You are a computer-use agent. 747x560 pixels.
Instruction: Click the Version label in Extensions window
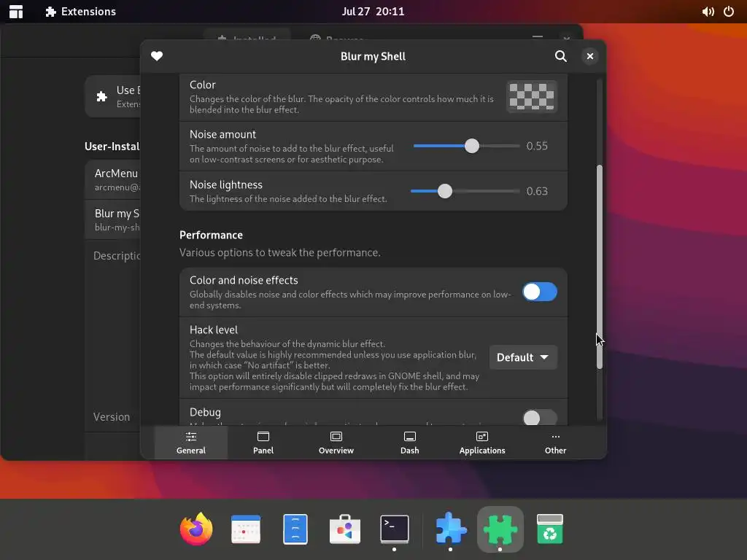point(112,416)
